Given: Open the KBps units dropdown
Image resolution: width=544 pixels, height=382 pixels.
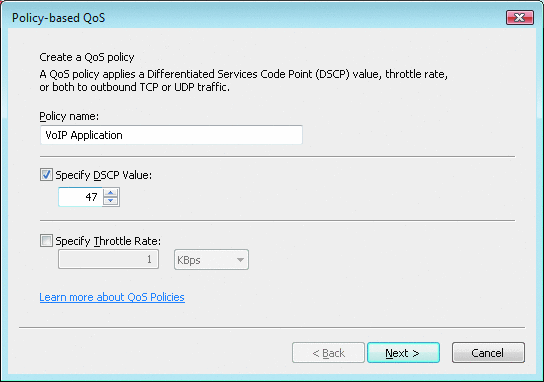Looking at the screenshot, I should point(211,260).
